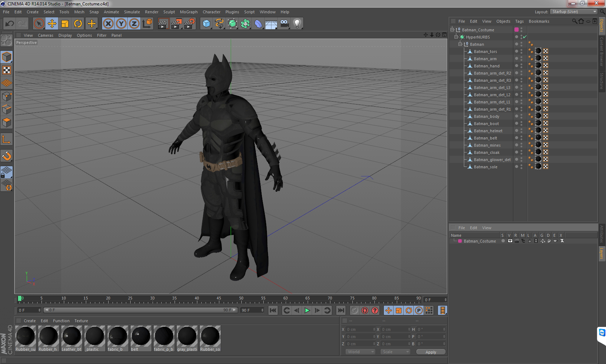
Task: Add a floor environment object icon
Action: (x=271, y=24)
